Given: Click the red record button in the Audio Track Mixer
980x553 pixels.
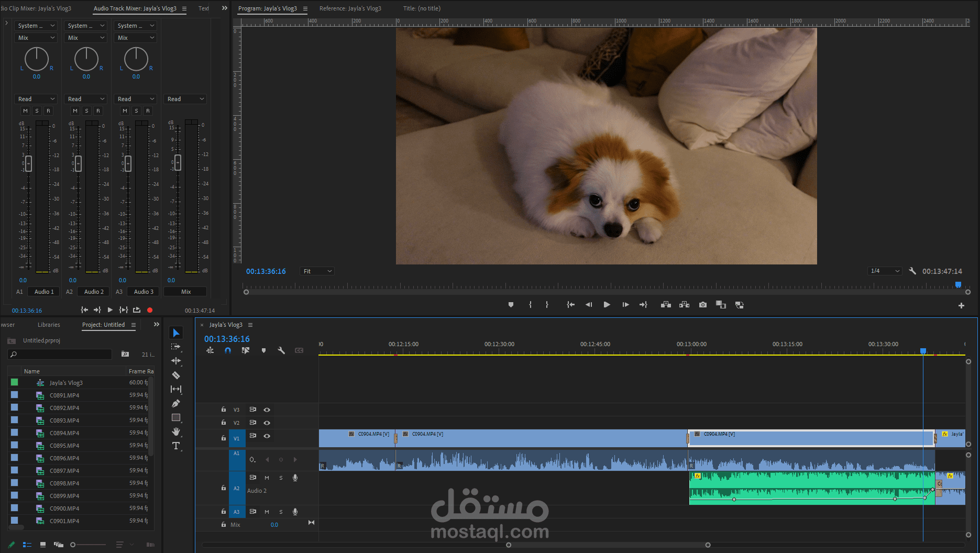Looking at the screenshot, I should (x=150, y=310).
